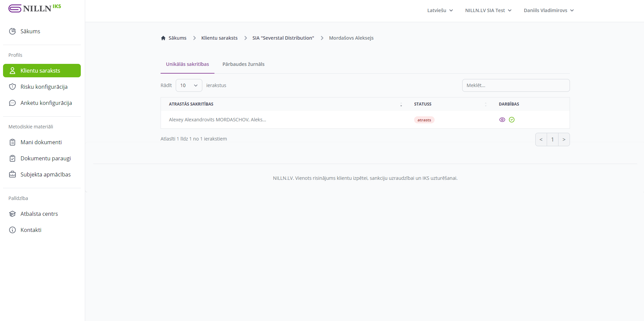Screen dimensions: 644x321
Task: Select page 1 in pagination
Action: [552, 139]
